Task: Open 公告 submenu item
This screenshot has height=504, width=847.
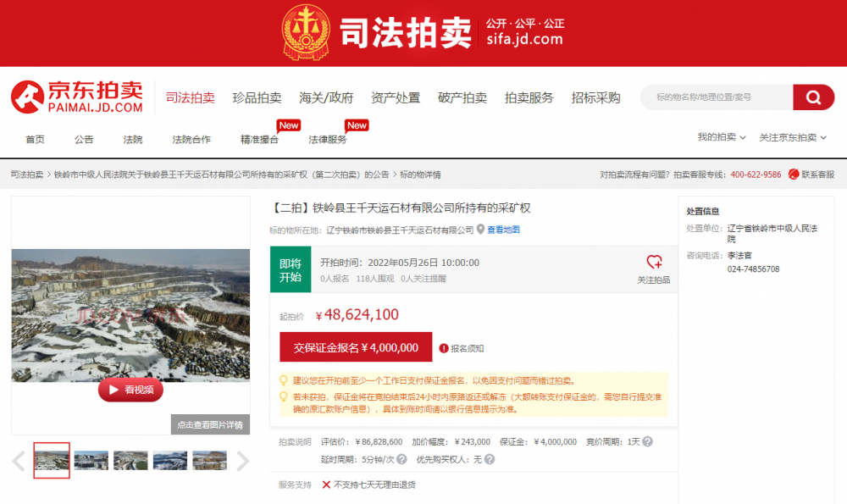Action: [84, 140]
